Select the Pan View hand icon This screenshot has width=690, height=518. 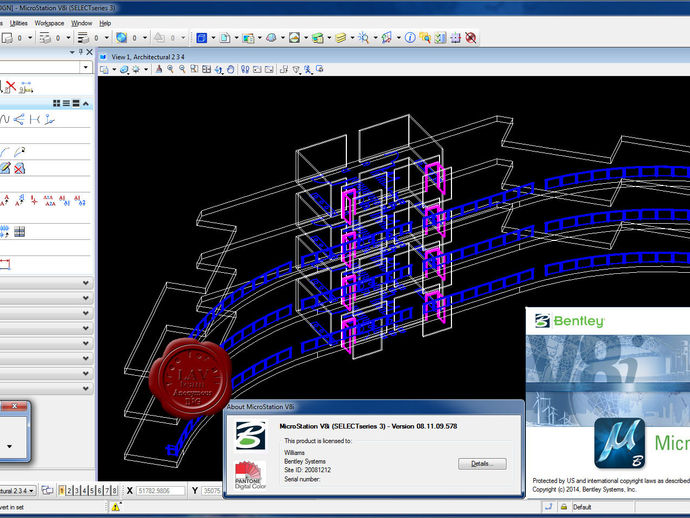click(x=231, y=69)
